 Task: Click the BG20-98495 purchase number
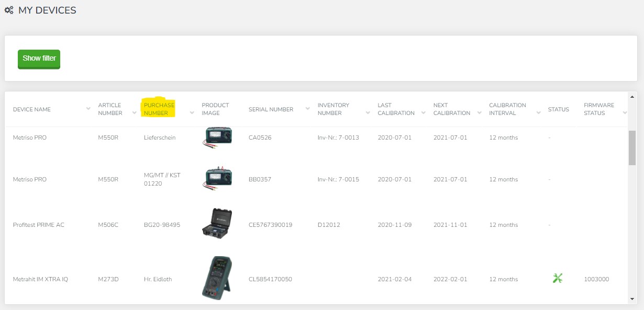(162, 225)
